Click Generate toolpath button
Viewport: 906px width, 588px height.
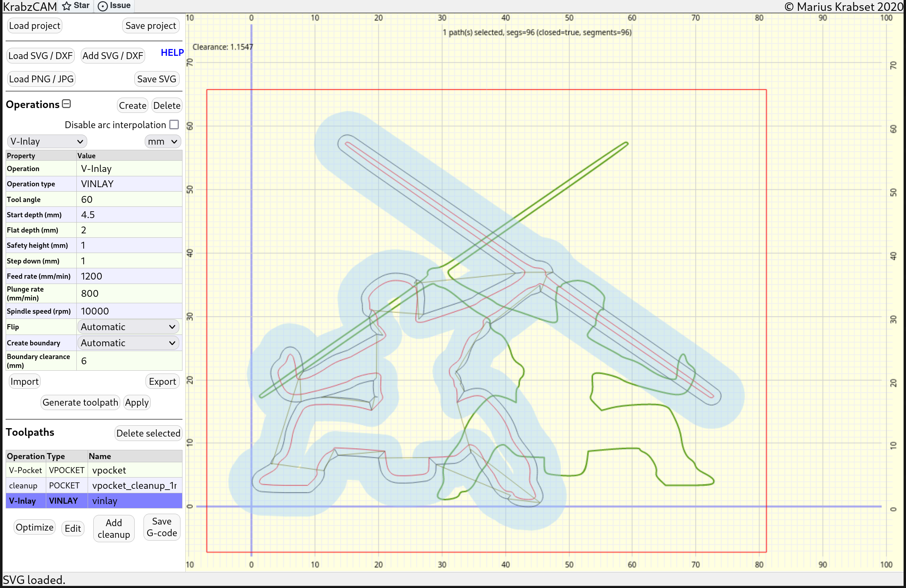coord(80,402)
